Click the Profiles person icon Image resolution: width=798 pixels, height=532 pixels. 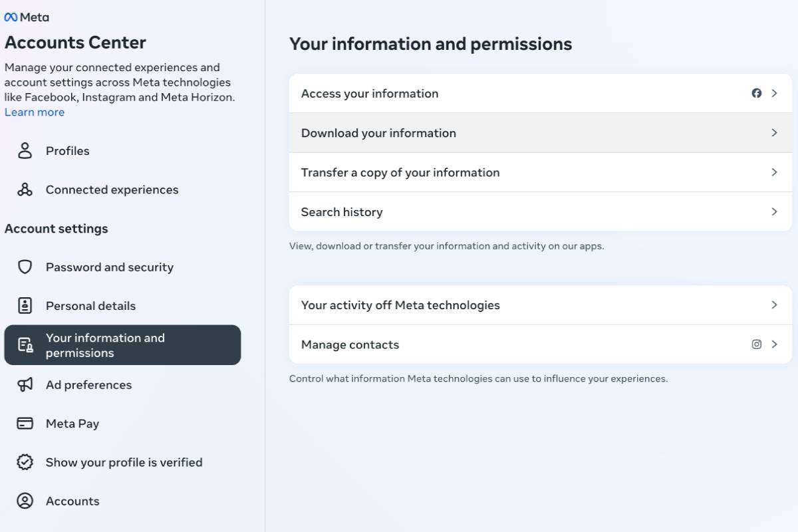pyautogui.click(x=25, y=151)
